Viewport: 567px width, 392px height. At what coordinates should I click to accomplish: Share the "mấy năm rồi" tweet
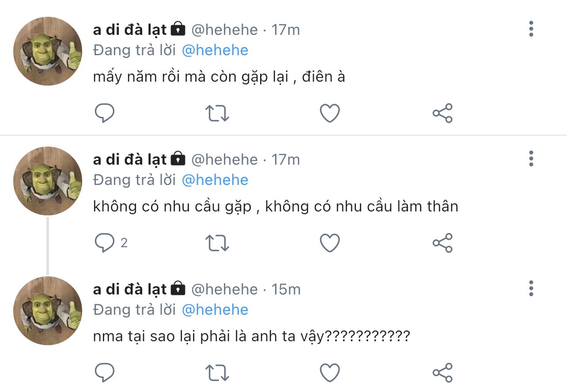(442, 113)
